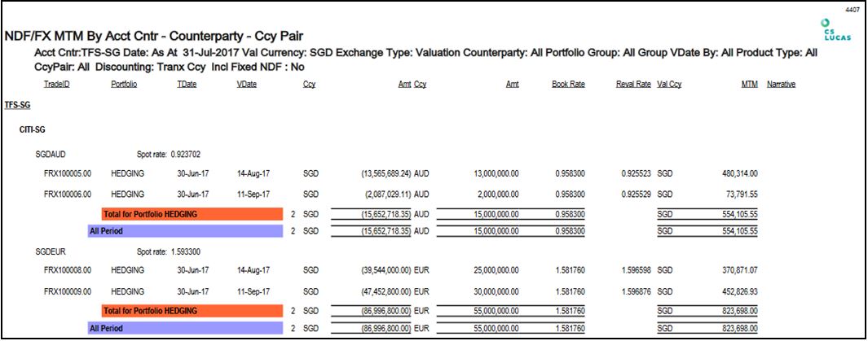Click the report title NDF/FX MTM heading

pos(158,36)
